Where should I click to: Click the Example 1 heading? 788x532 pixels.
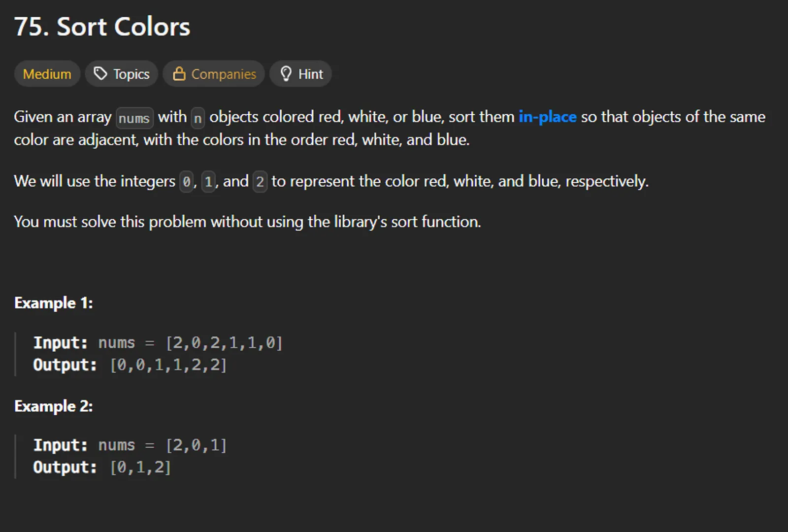[x=54, y=302]
